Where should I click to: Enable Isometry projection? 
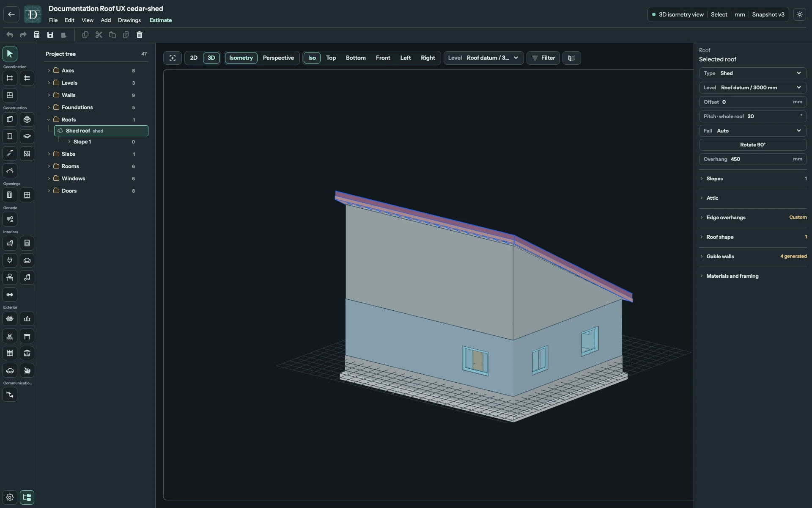tap(241, 58)
